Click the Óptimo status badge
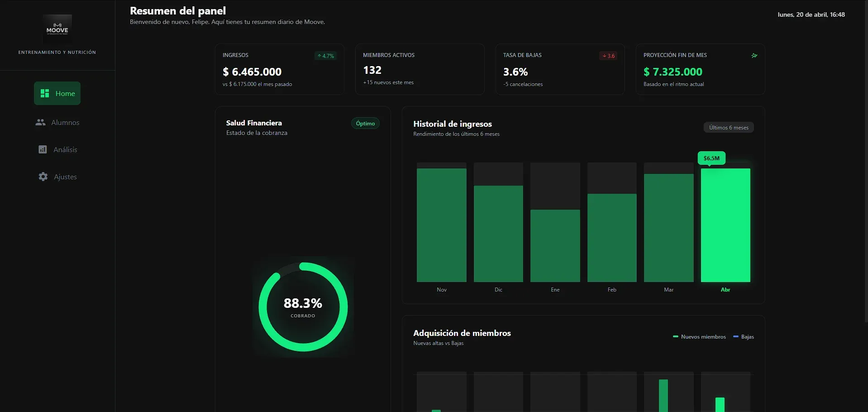 (x=365, y=124)
